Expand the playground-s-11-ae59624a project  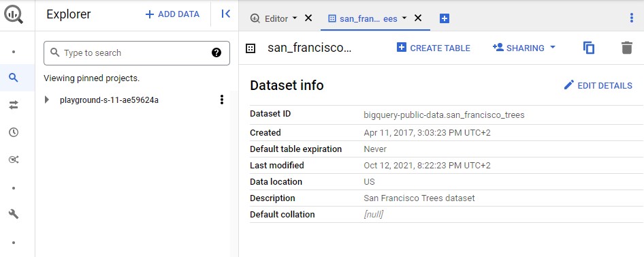tap(47, 100)
